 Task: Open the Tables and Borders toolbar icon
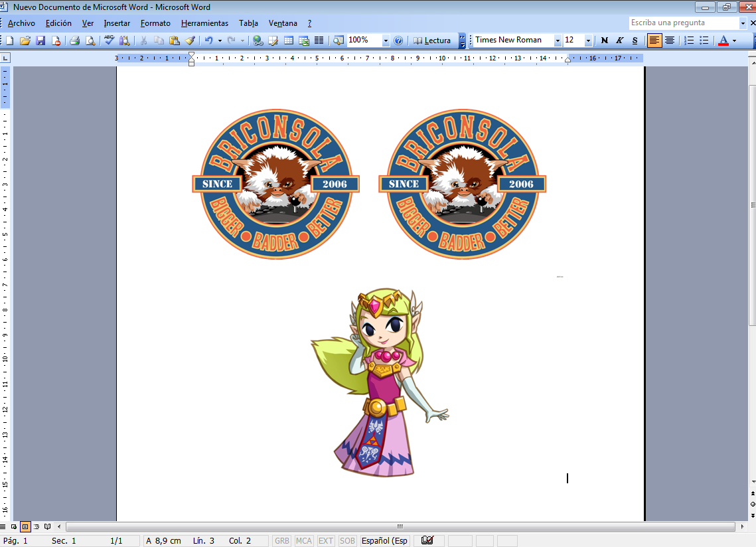point(273,40)
